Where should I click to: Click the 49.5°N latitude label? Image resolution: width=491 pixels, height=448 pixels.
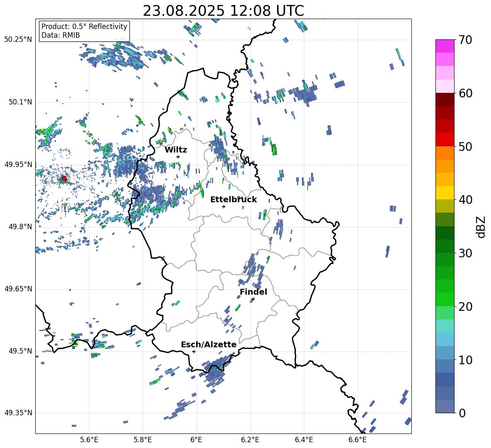click(x=20, y=351)
